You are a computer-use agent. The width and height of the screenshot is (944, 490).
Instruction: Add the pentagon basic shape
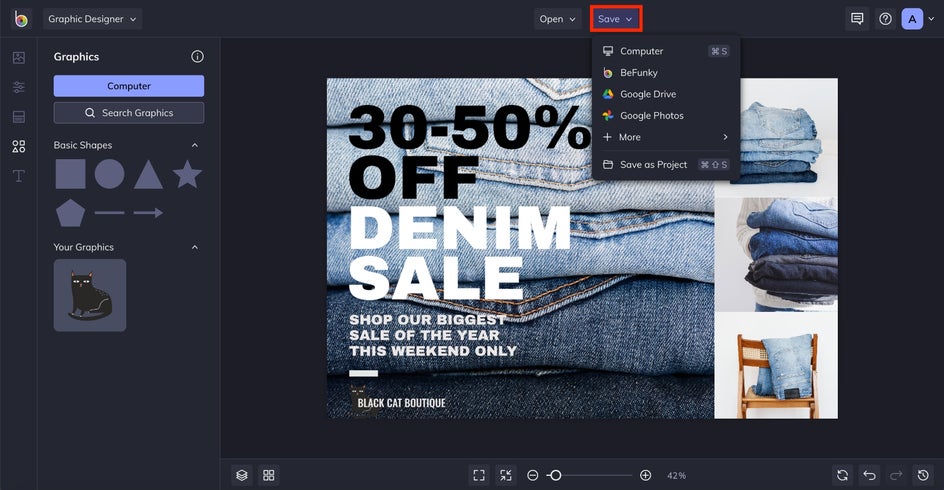[x=70, y=212]
